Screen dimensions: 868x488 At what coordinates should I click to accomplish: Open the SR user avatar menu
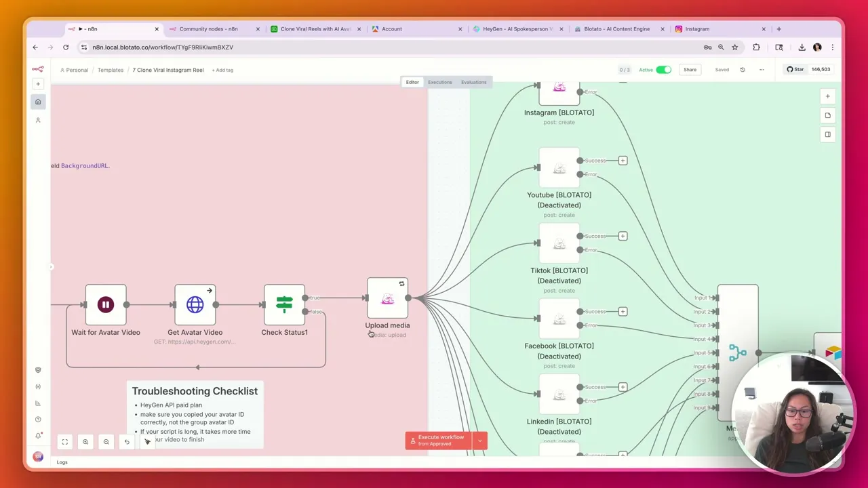38,456
